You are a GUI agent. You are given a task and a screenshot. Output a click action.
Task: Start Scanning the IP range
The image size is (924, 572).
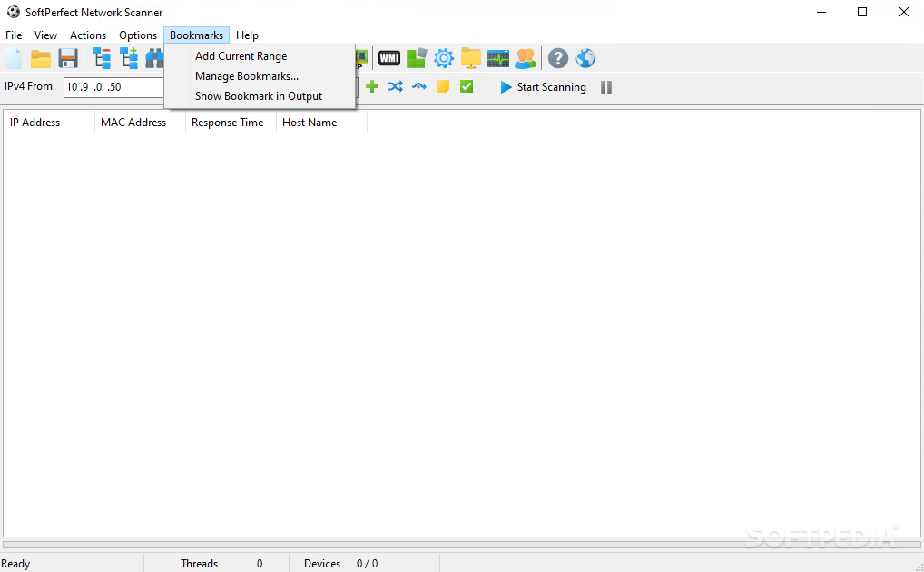tap(543, 87)
